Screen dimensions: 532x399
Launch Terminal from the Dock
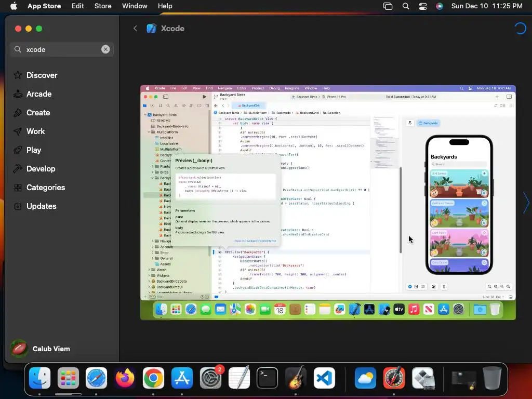268,378
